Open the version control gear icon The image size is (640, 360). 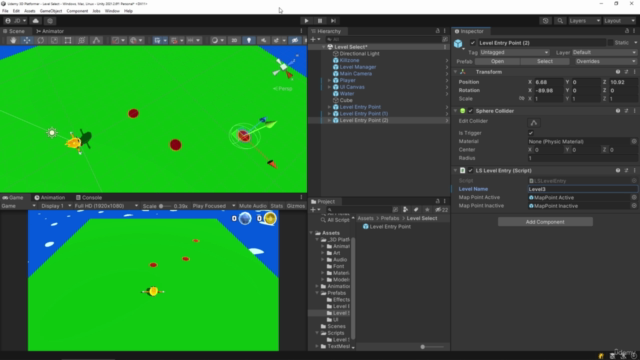[x=50, y=21]
